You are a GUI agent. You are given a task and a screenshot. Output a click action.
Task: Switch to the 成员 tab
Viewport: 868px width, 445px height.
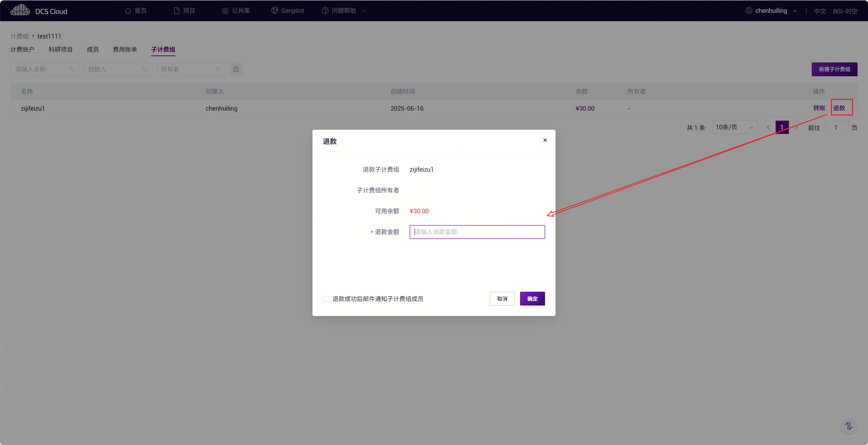93,50
